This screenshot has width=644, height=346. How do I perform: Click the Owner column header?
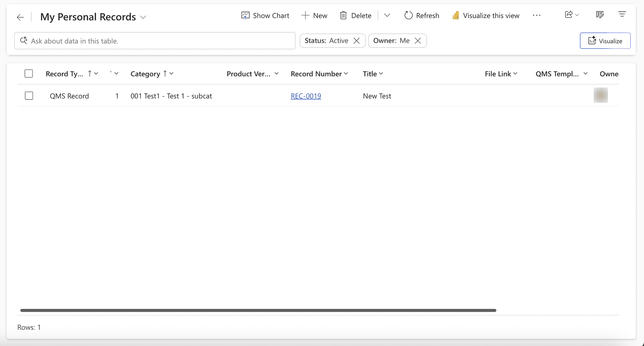pyautogui.click(x=609, y=74)
